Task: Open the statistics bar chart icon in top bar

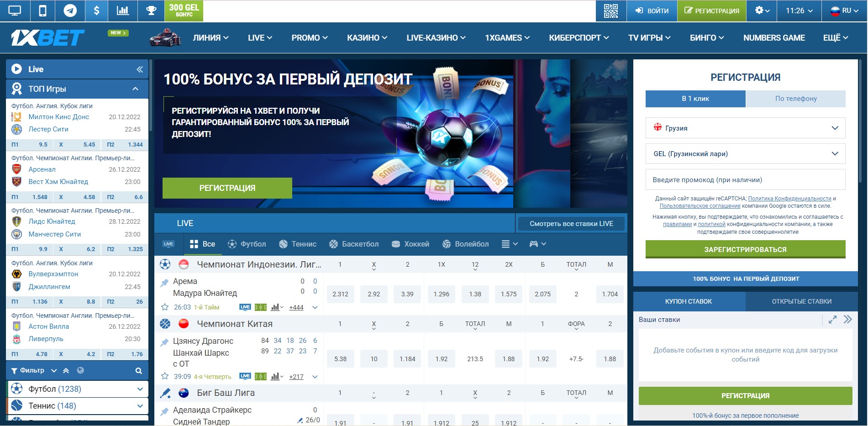Action: click(123, 11)
